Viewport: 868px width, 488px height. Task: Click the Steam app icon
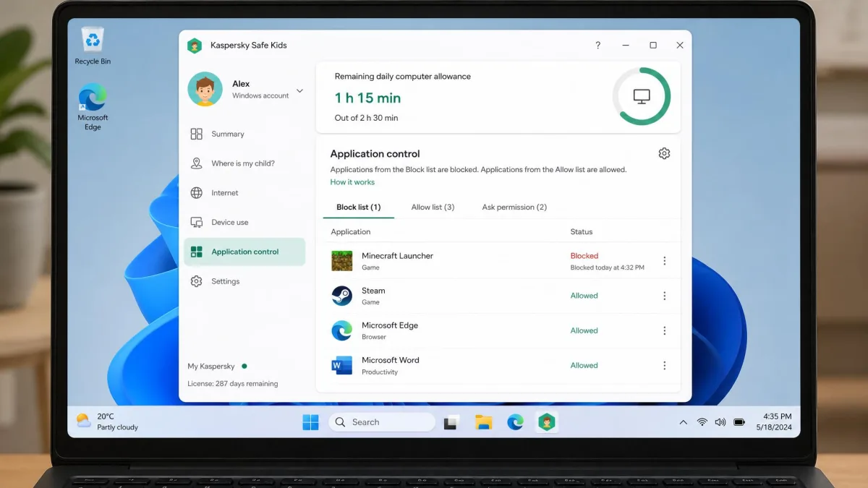(x=341, y=296)
